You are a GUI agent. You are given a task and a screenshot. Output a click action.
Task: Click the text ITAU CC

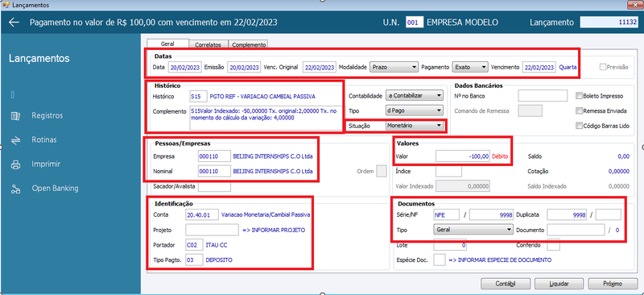point(216,245)
